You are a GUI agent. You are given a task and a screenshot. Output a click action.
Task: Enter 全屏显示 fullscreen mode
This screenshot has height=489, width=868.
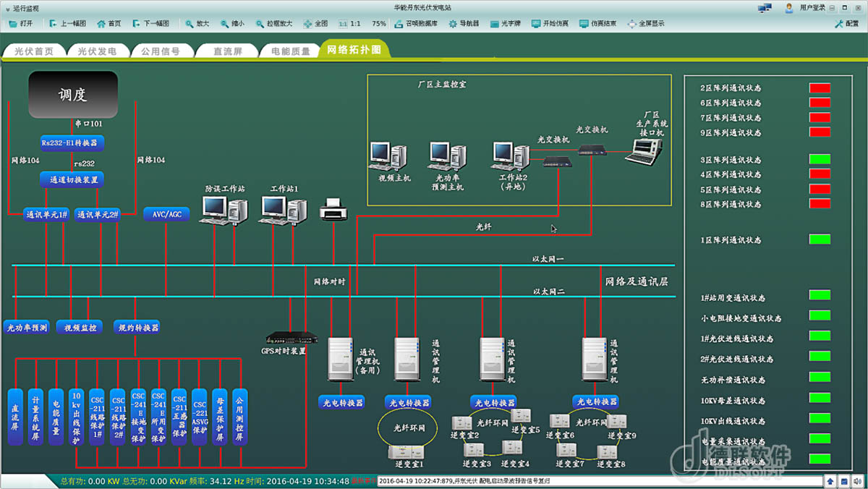(645, 24)
